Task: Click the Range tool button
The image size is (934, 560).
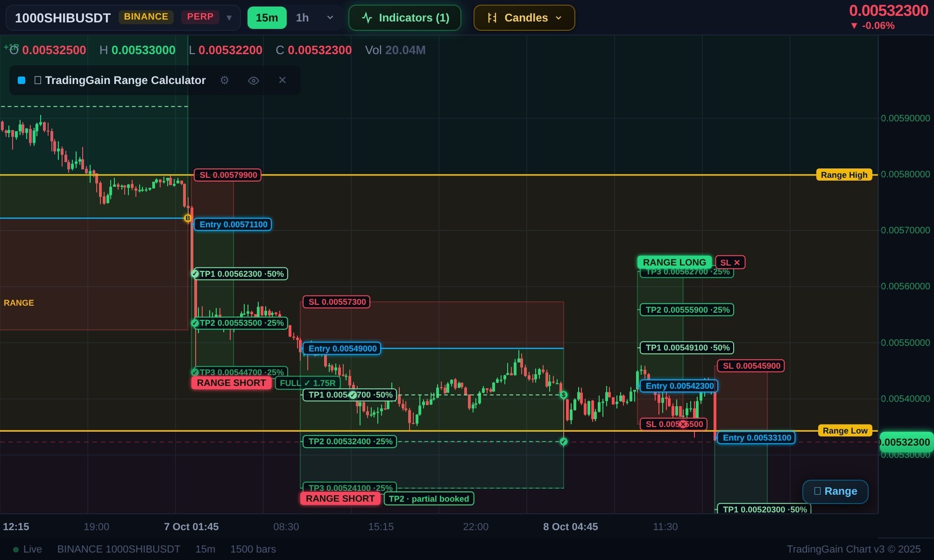Action: pos(835,491)
